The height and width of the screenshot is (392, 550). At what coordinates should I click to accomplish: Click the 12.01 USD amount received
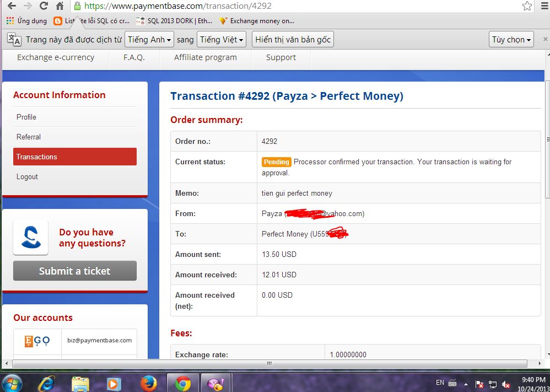pos(279,275)
